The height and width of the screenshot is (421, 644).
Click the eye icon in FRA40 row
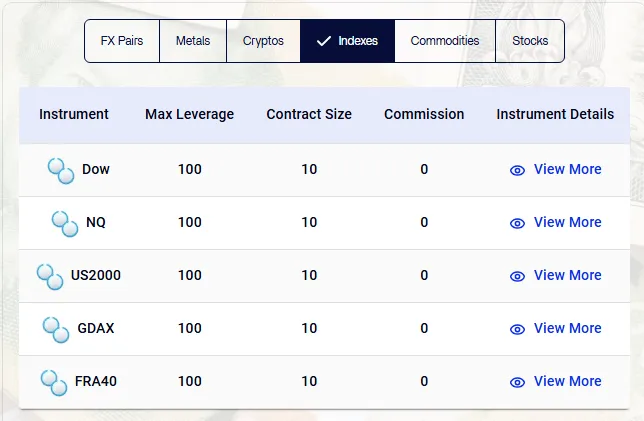[517, 382]
